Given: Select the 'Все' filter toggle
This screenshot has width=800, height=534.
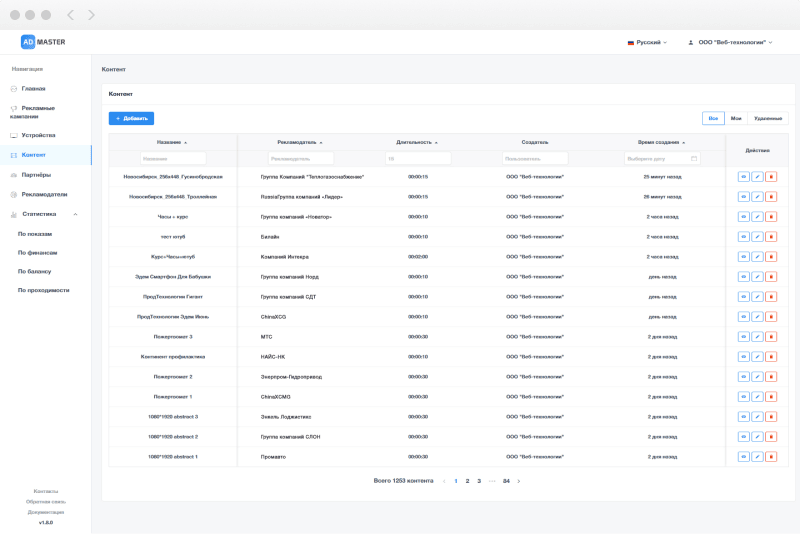Looking at the screenshot, I should pos(713,118).
